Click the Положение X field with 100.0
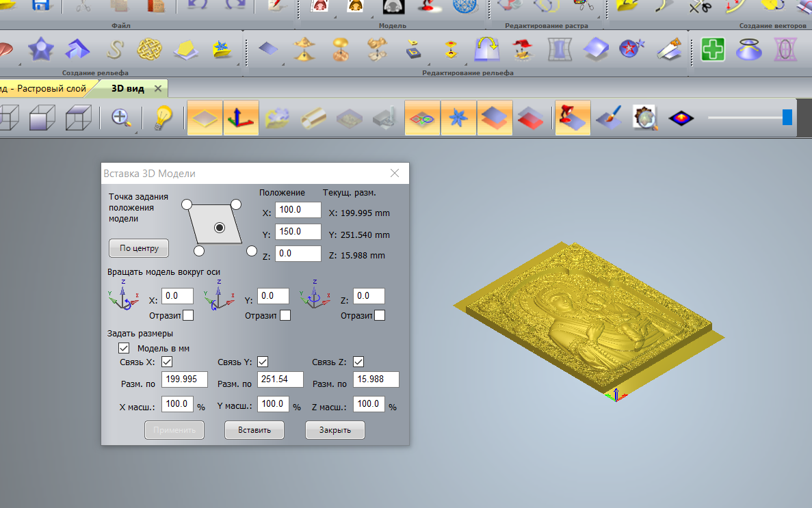This screenshot has width=812, height=508. tap(298, 210)
